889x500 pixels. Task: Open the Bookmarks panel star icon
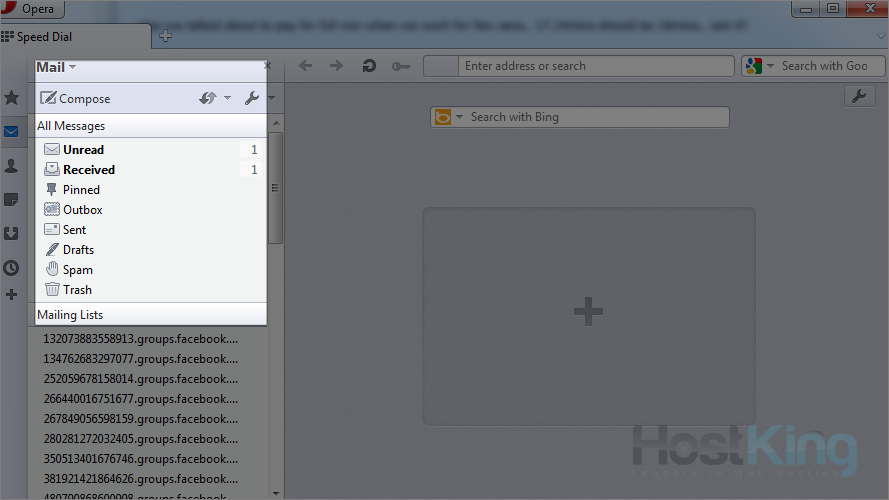coord(12,98)
